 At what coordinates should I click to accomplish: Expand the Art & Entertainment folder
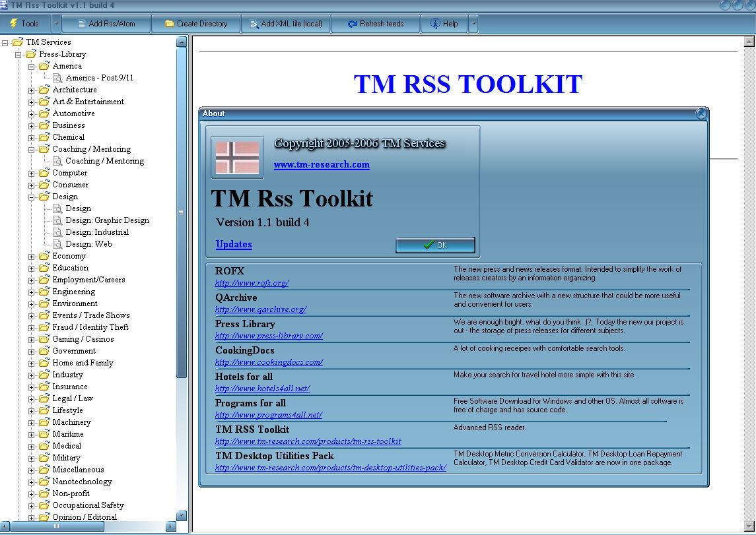coord(31,102)
